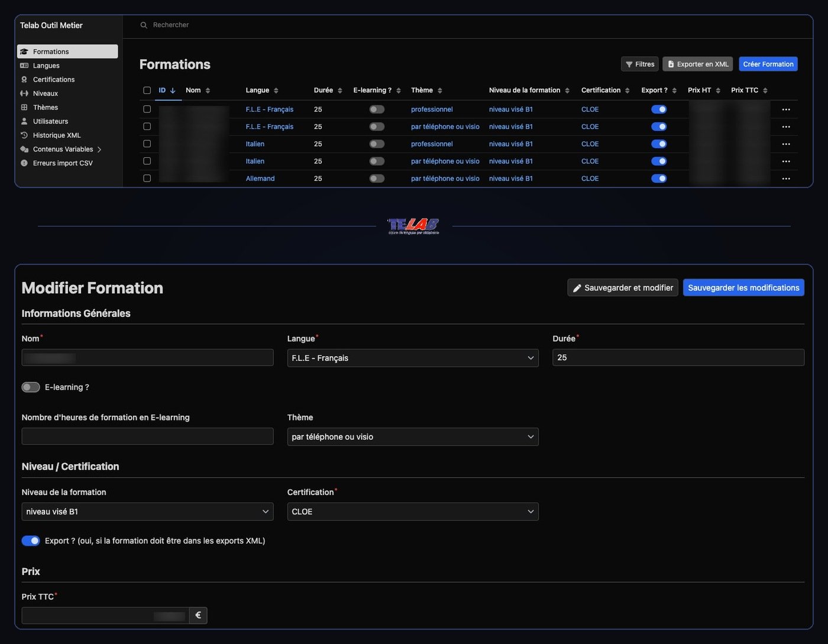
Task: Click the Langues sidebar icon
Action: [x=24, y=66]
